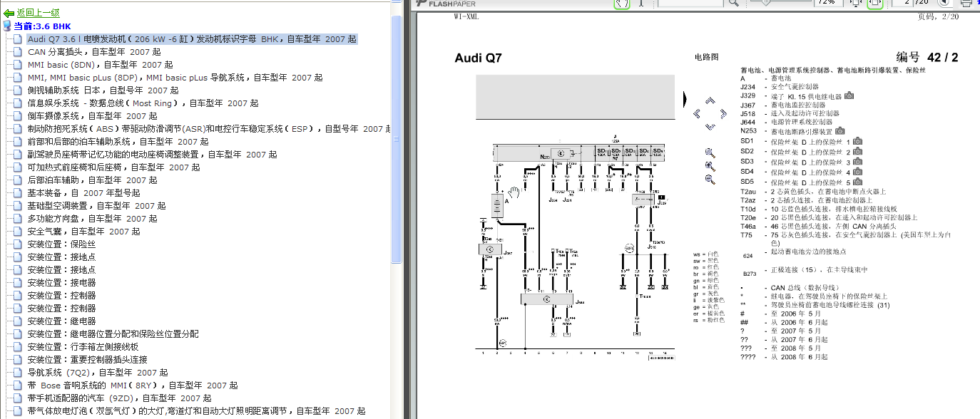Viewport: 980px width, 419px height.
Task: Open camera photo for SD3 fuse
Action: (857, 162)
